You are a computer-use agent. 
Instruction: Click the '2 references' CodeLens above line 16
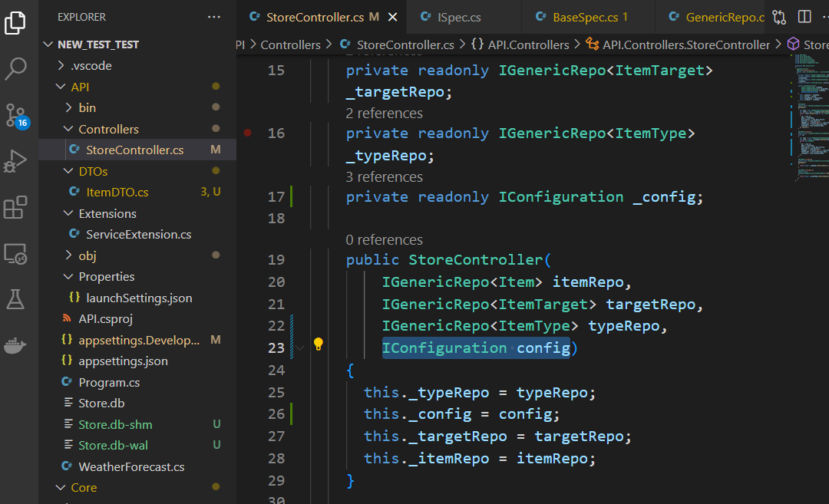[385, 113]
